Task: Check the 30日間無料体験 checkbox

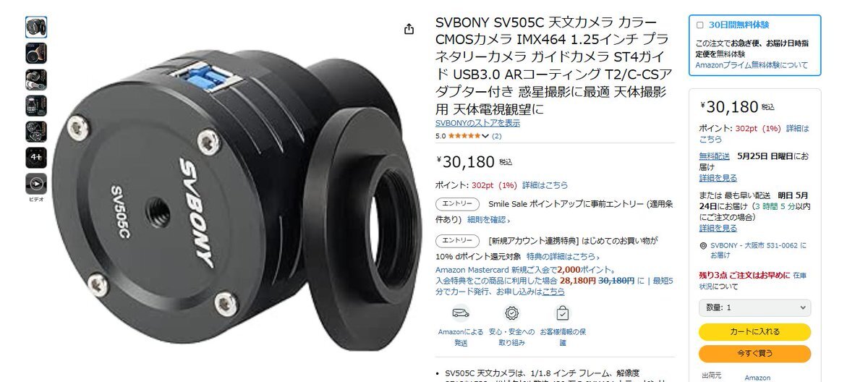Action: coord(699,25)
